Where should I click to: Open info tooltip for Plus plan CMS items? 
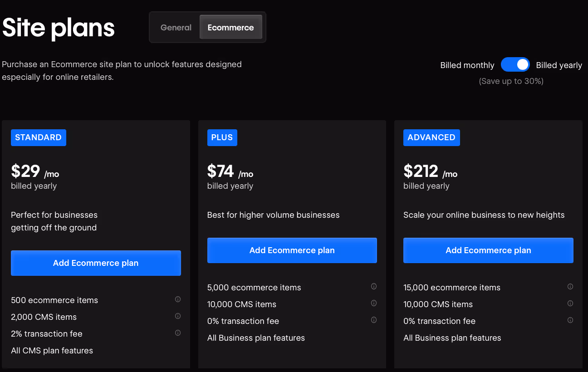tap(374, 303)
